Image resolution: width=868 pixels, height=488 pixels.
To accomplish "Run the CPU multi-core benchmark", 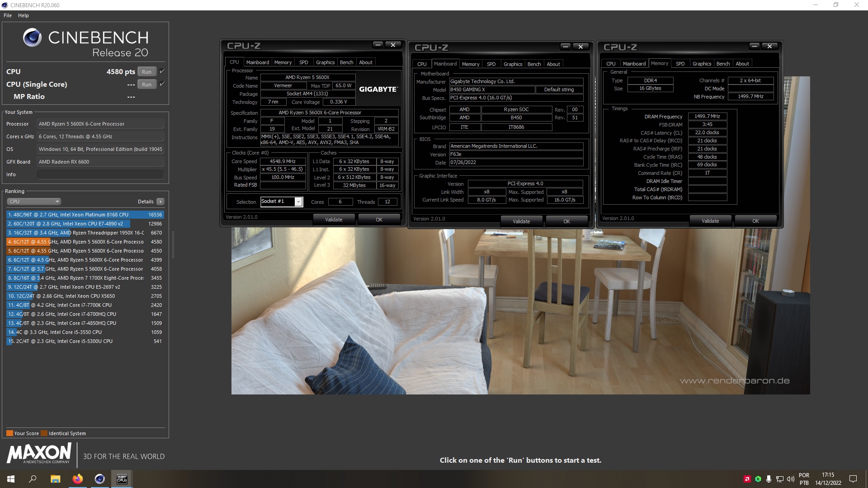I will click(x=146, y=72).
